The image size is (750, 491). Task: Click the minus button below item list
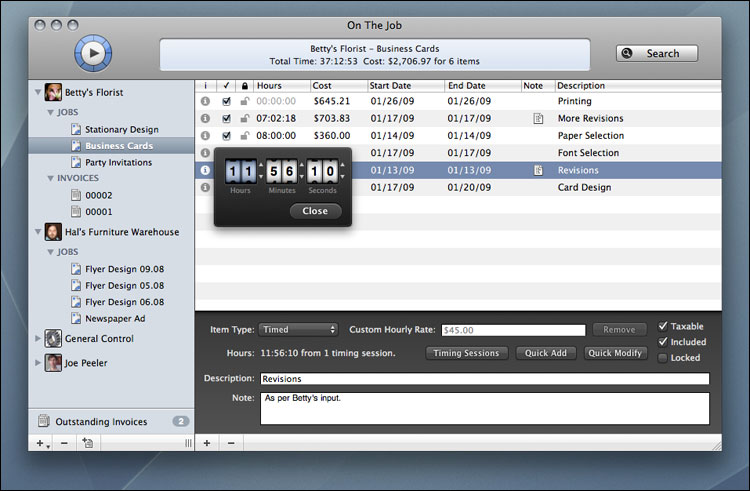[x=230, y=442]
